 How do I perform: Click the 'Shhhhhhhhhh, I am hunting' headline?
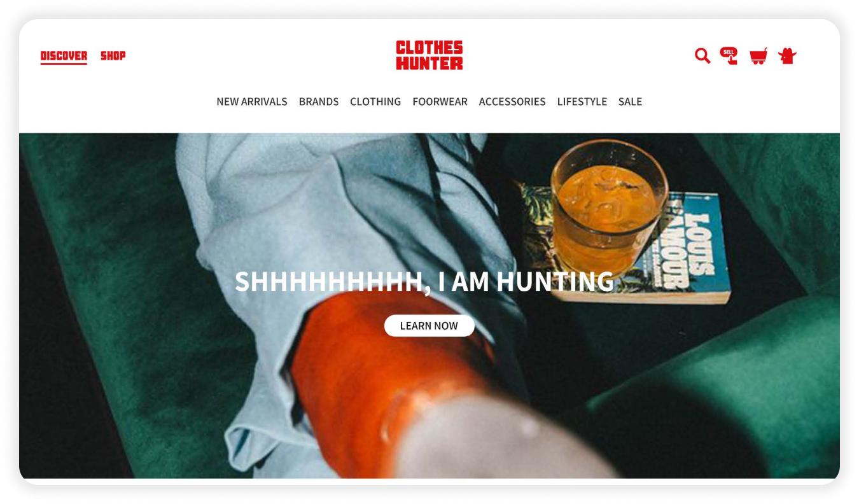(x=424, y=281)
